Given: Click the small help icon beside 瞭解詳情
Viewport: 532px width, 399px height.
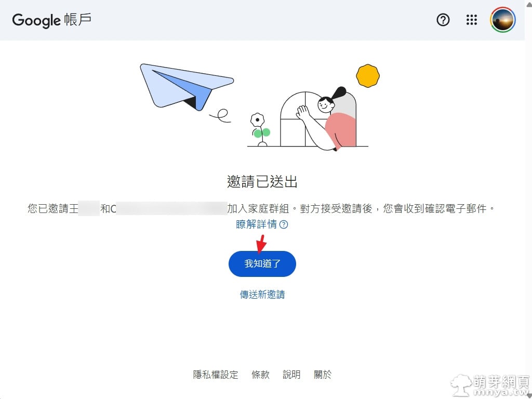Looking at the screenshot, I should point(284,224).
